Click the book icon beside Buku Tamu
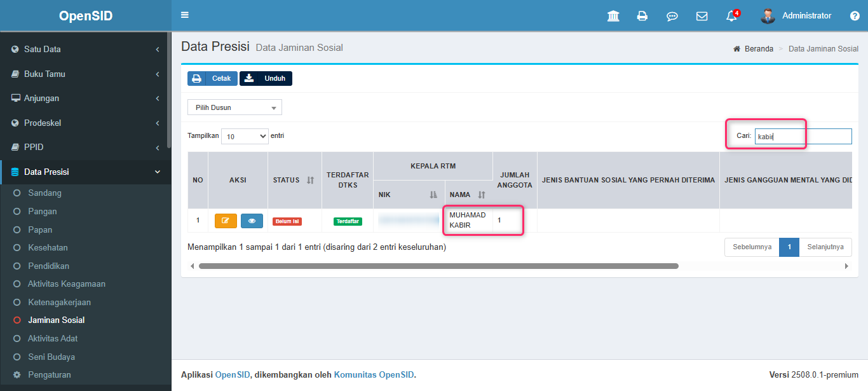Screen dimensions: 868x391 coord(15,74)
